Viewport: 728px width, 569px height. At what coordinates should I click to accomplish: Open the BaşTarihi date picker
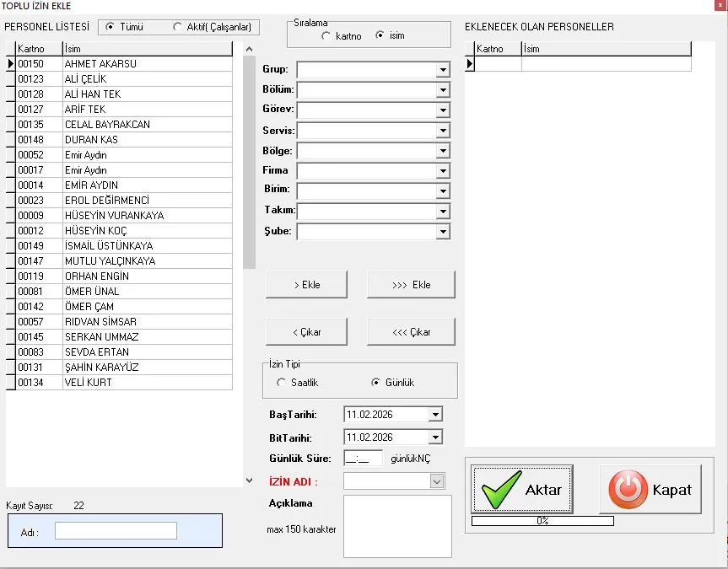tap(434, 415)
